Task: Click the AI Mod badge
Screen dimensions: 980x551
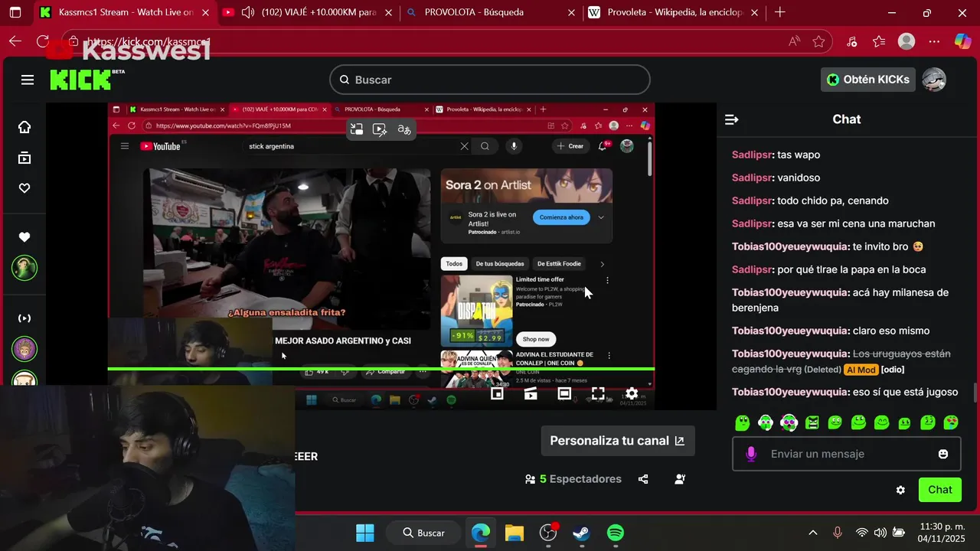Action: (861, 370)
